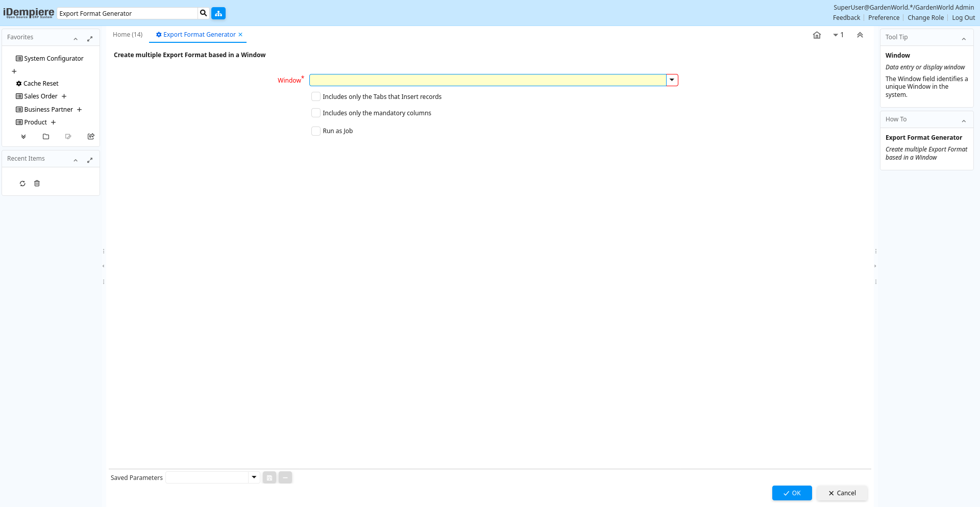Viewport: 980px width, 507px height.
Task: Check Includes only the mandatory columns
Action: 316,113
